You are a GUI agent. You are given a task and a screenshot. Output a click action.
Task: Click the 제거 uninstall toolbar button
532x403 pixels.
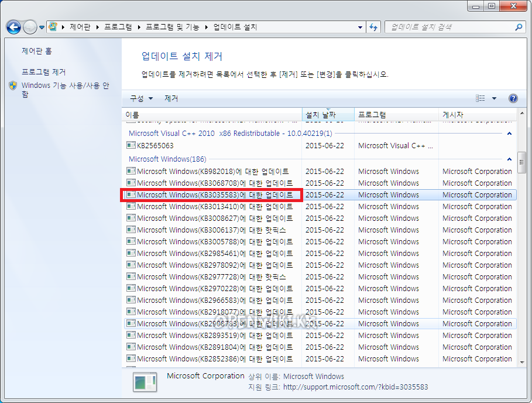(171, 98)
